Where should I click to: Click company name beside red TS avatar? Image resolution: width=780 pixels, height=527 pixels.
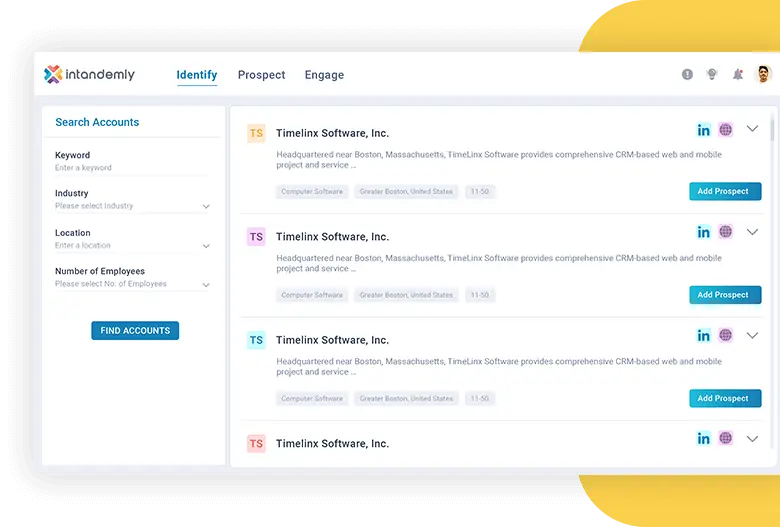[332, 444]
